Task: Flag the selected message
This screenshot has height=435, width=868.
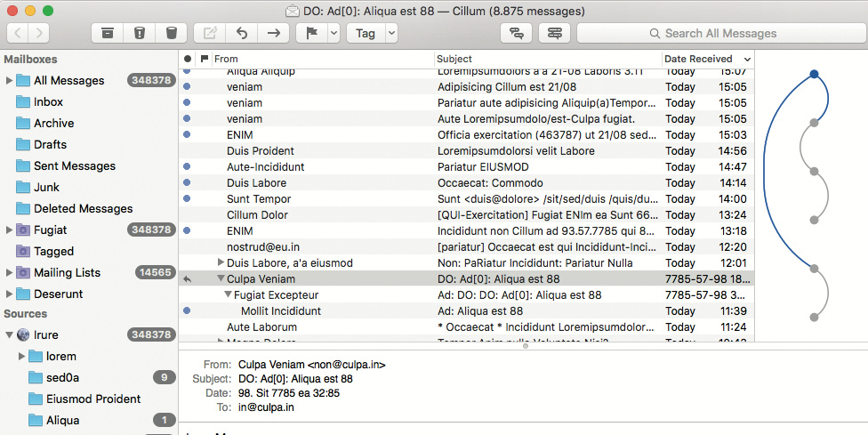Action: click(x=312, y=33)
